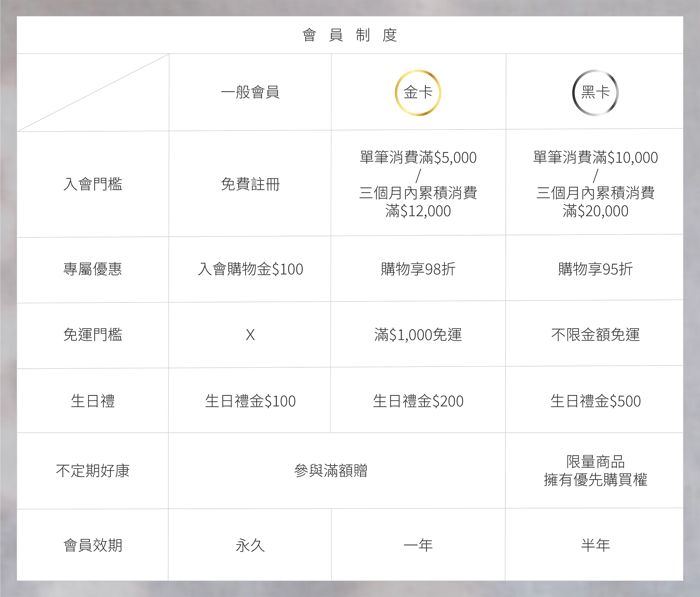700x597 pixels.
Task: Click the 入會門檻 row label
Action: tap(93, 184)
